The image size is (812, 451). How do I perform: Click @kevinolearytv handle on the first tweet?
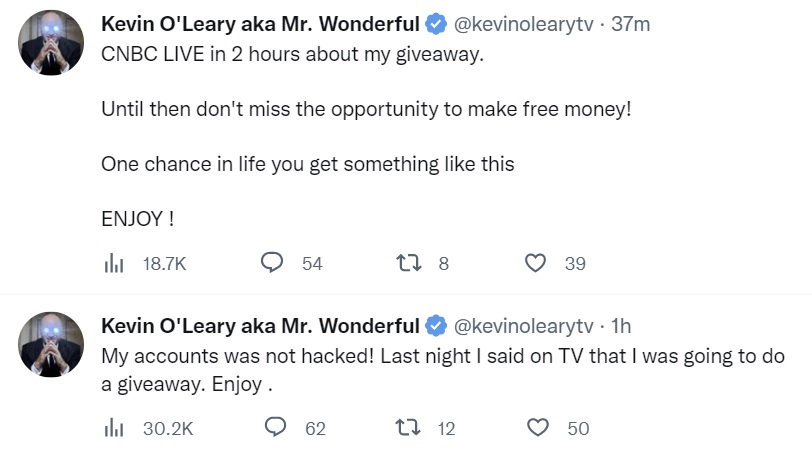tap(524, 24)
